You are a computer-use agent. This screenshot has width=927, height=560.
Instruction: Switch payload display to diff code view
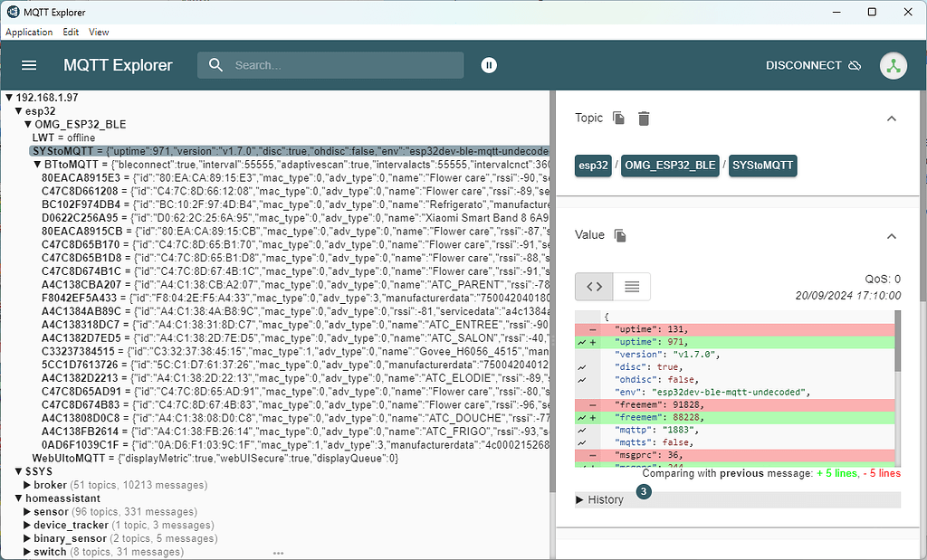(594, 286)
